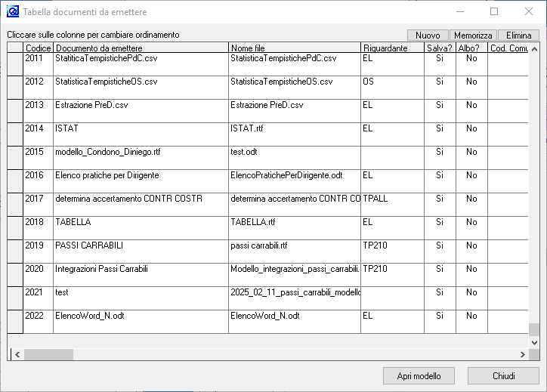Click Salva? value Si in row 2022
The image size is (547, 392).
pyautogui.click(x=440, y=322)
